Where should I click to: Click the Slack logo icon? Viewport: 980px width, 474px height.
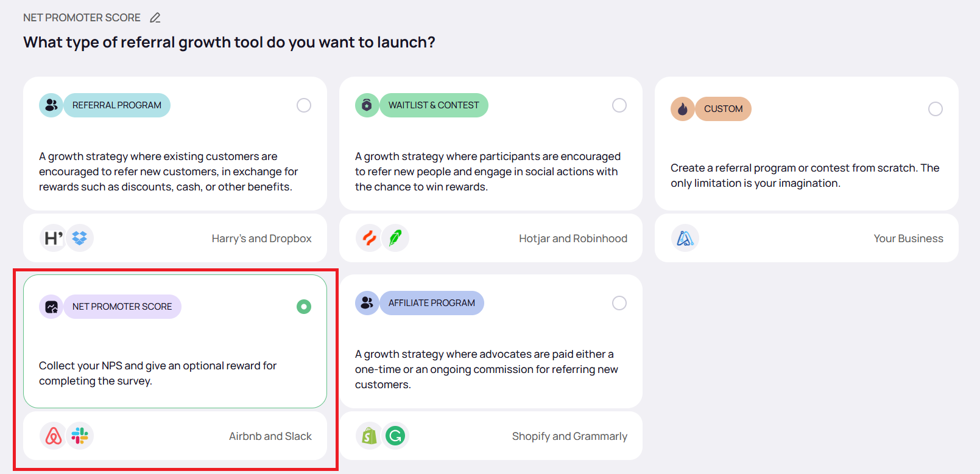80,436
